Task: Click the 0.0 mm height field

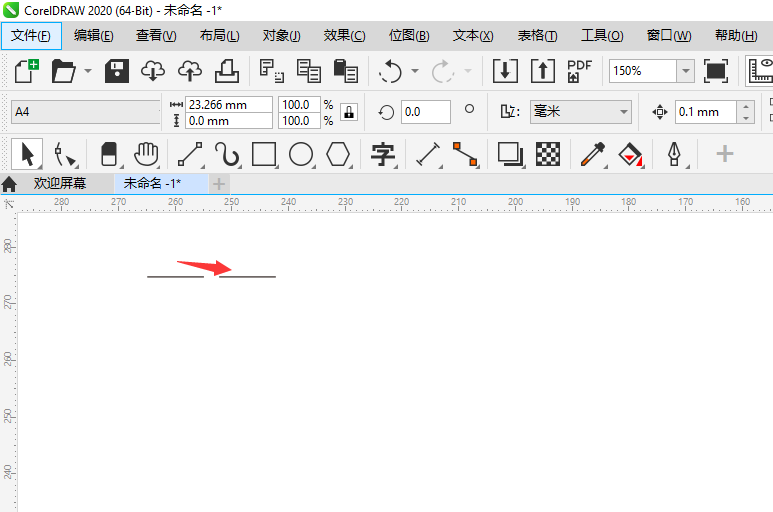Action: 229,121
